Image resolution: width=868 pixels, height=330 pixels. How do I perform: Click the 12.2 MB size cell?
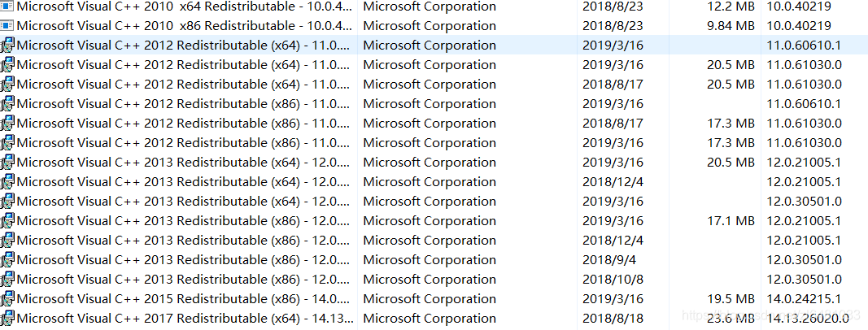click(731, 7)
